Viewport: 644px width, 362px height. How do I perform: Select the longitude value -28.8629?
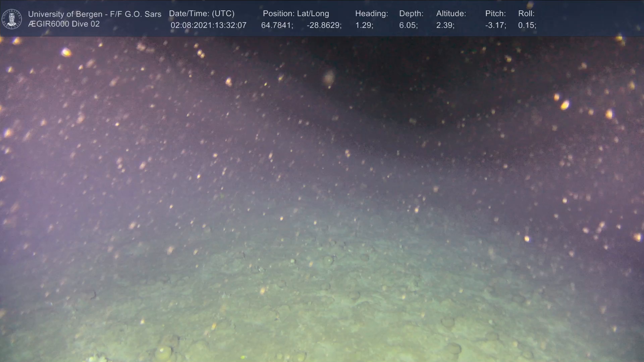(324, 25)
